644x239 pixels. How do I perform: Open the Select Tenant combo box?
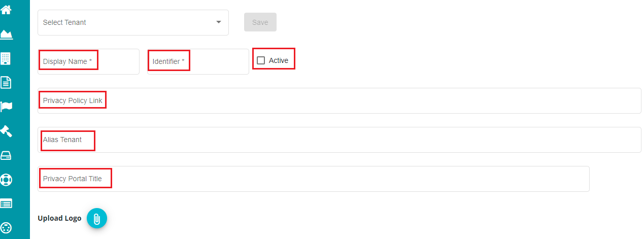(133, 22)
